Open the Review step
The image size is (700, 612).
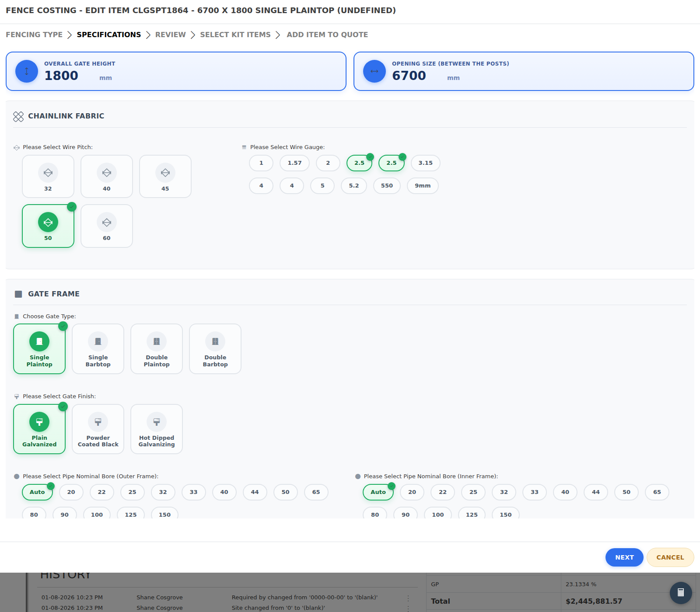(x=171, y=35)
